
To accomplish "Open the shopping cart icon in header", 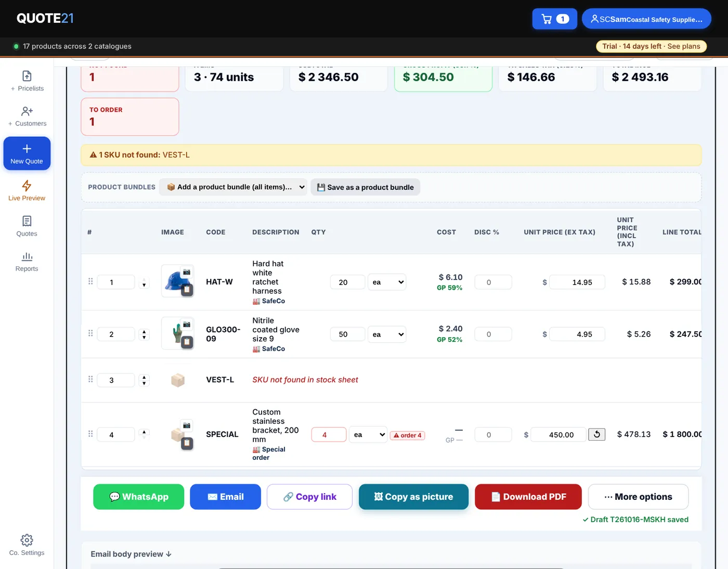I will click(554, 19).
